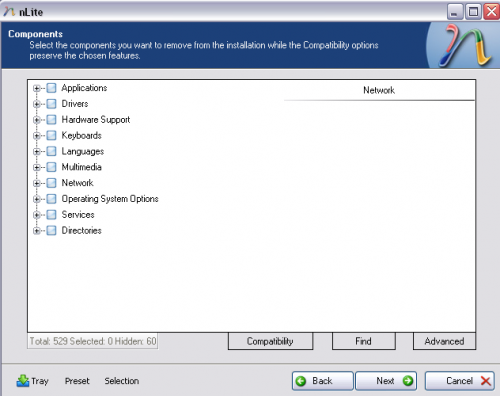Expand the Services tree node
Screen dimensions: 500x396
tap(36, 215)
